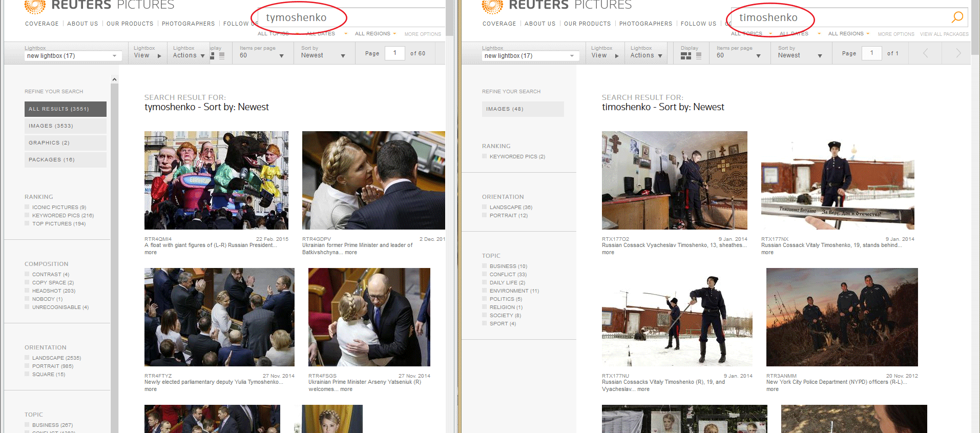The width and height of the screenshot is (980, 433).
Task: Click the Reuters sunburst logo in tymoshenko window
Action: point(35,6)
